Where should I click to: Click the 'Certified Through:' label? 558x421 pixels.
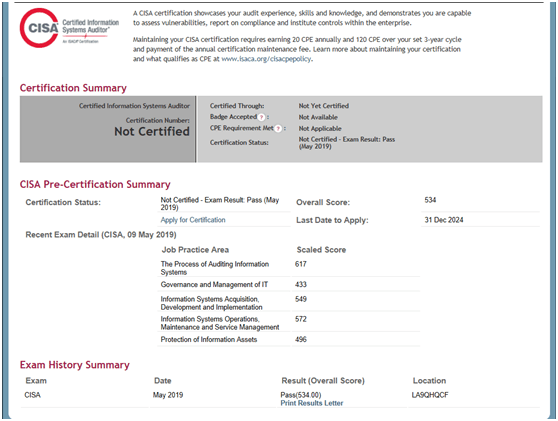point(237,106)
